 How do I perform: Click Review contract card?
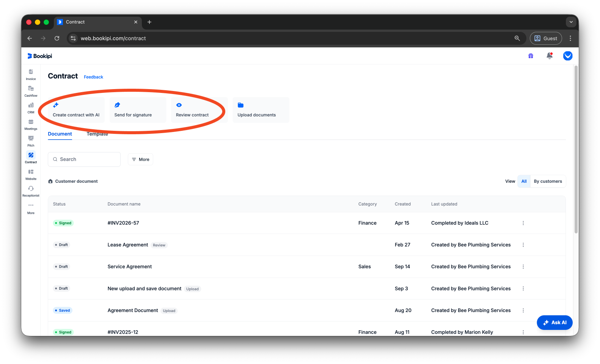pos(199,110)
